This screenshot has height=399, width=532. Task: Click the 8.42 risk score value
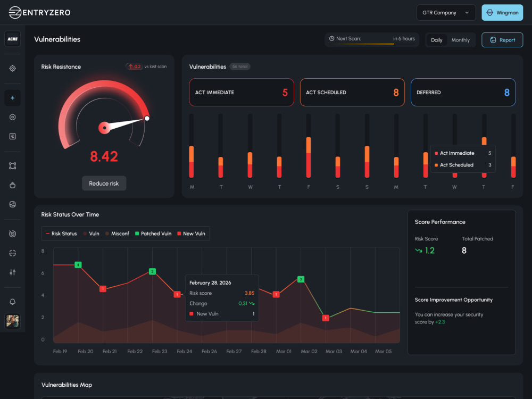coord(104,156)
